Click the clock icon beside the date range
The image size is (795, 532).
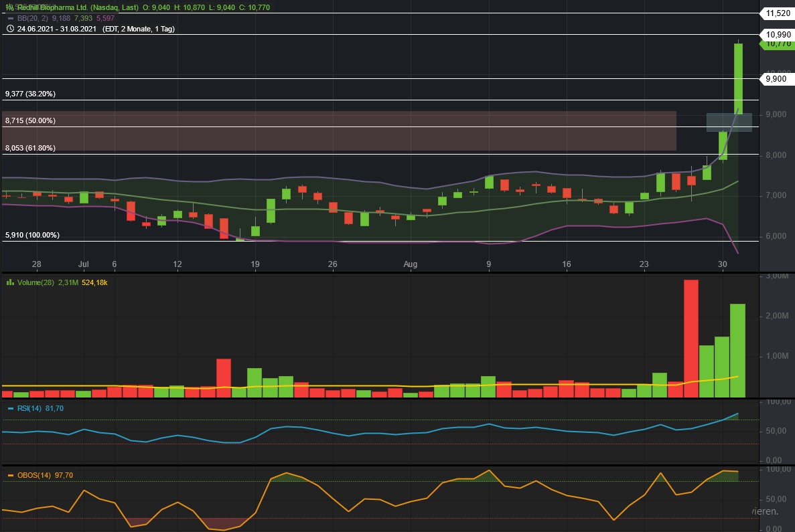[10, 29]
